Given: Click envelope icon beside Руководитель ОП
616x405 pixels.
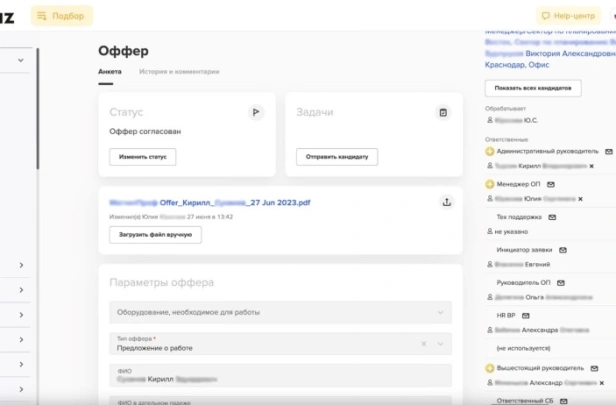Looking at the screenshot, I should pyautogui.click(x=561, y=283).
